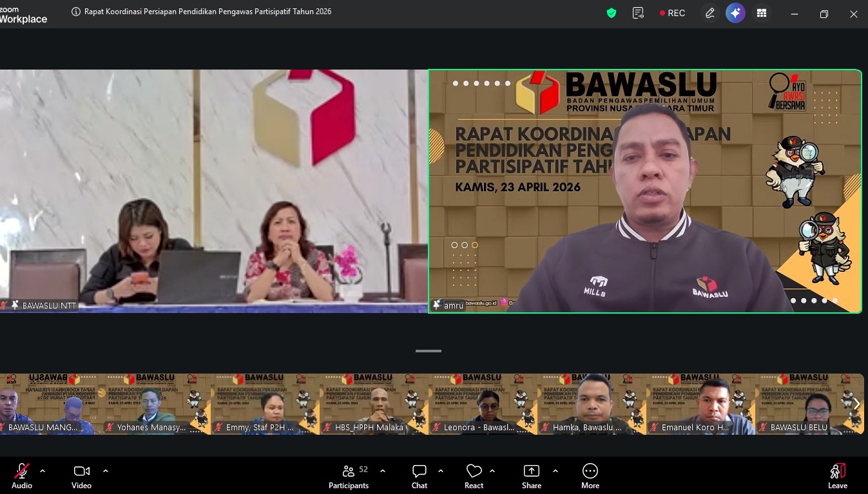Start screen sharing with Share button
Viewport: 868px width, 494px height.
point(532,476)
